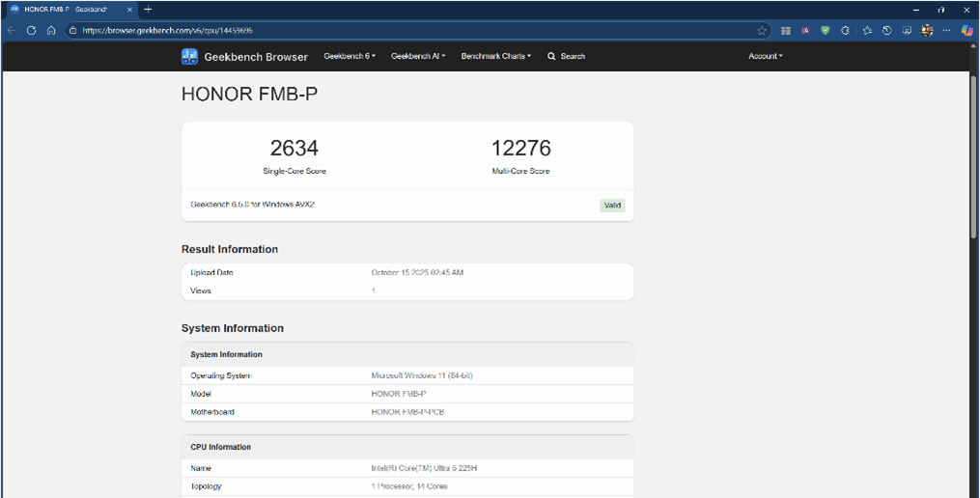Open the browser home page icon
Screen dimensions: 980x498
coord(52,30)
